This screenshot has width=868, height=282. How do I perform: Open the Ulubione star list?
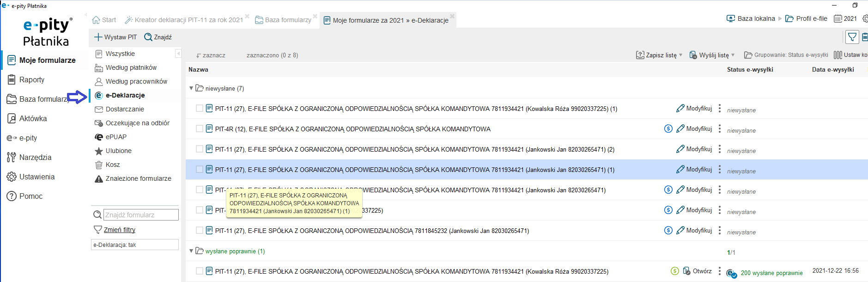[113, 151]
